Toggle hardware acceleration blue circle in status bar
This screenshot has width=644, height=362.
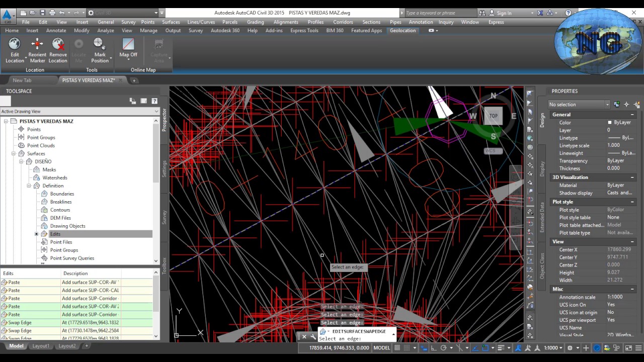coord(597,348)
